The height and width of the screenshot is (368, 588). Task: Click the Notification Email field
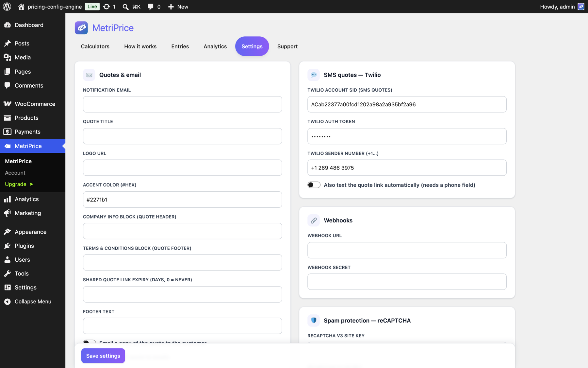pyautogui.click(x=182, y=104)
